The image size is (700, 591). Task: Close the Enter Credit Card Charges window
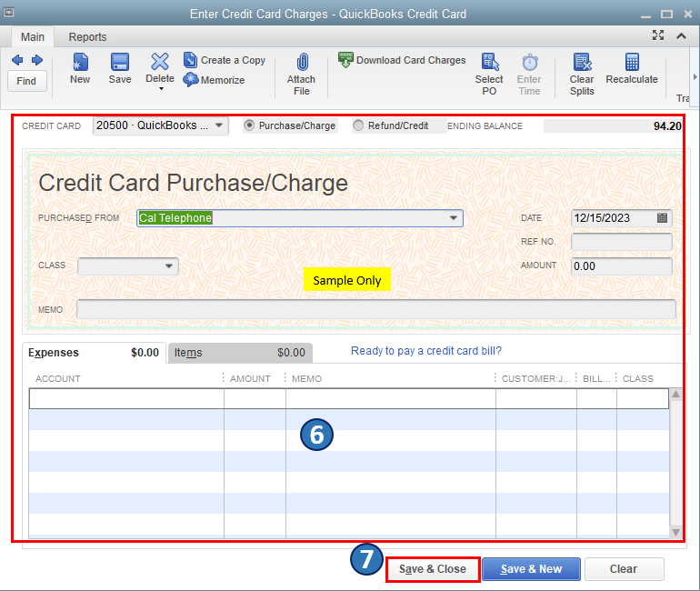pyautogui.click(x=688, y=15)
